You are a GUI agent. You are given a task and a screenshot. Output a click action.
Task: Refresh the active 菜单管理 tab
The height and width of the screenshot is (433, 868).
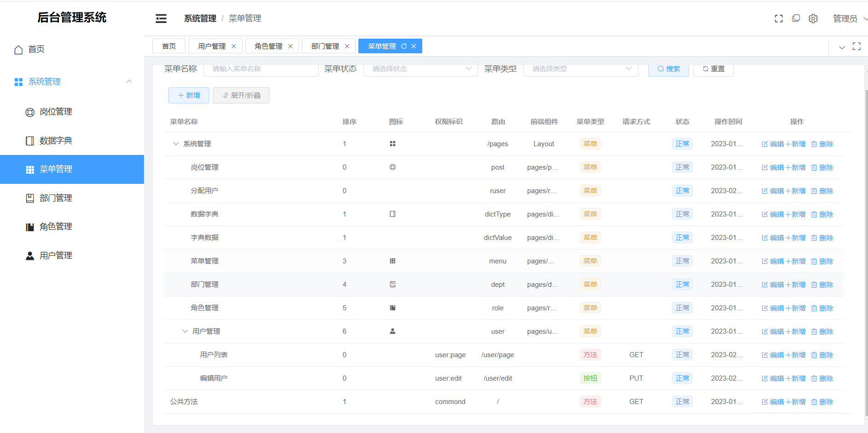pos(404,46)
